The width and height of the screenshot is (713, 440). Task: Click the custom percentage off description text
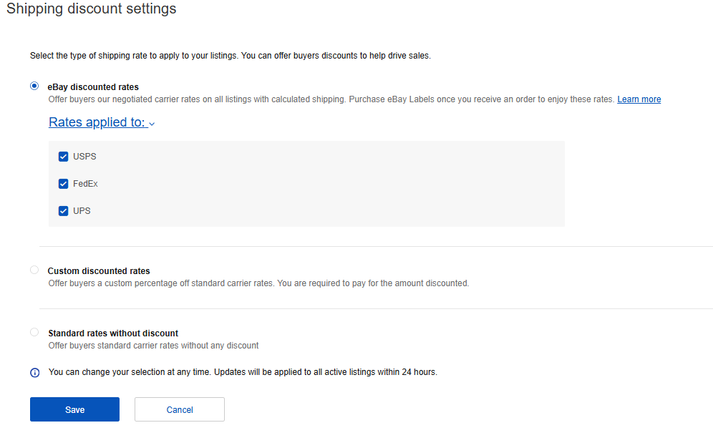tap(258, 284)
